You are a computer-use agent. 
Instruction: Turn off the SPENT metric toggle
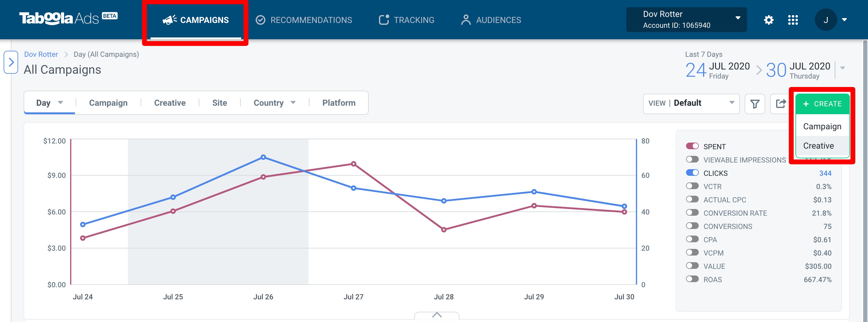click(692, 146)
